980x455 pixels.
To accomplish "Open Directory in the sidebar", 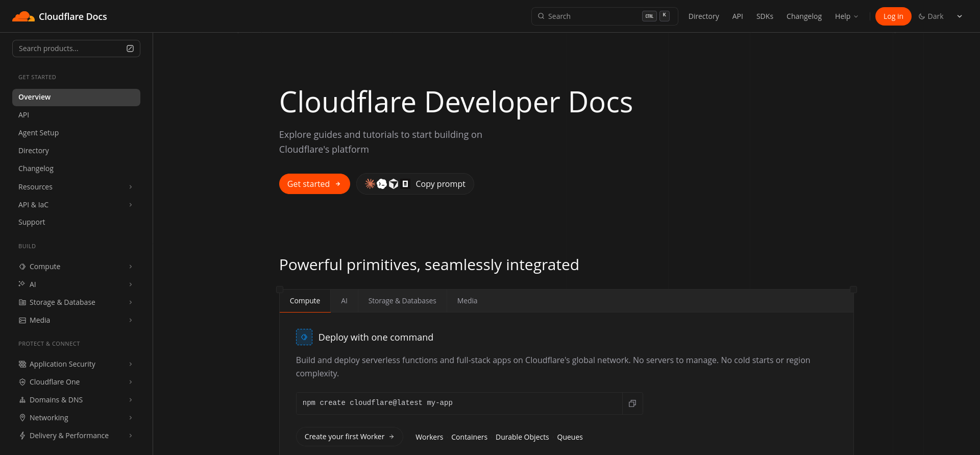I will [76, 151].
